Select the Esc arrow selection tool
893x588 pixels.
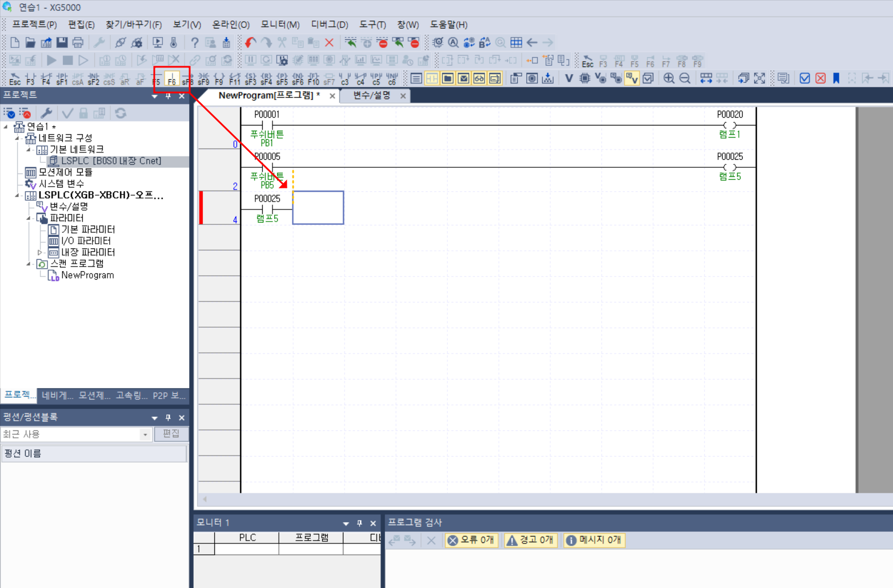(15, 79)
